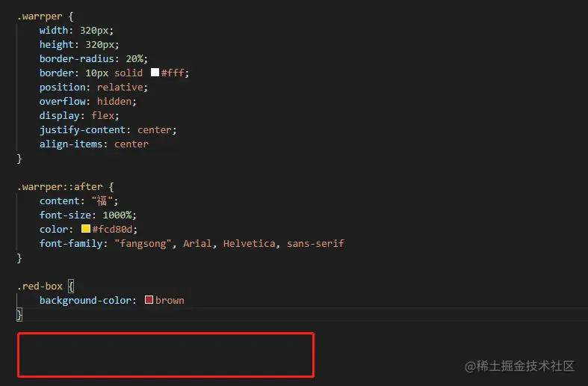Click the 'Arial' font name

point(197,244)
